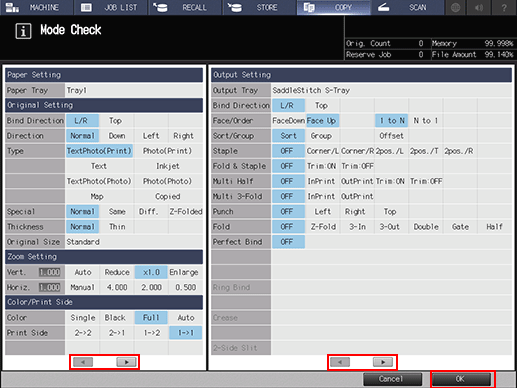Go to previous page in left panel
Image resolution: width=517 pixels, height=388 pixels.
83,362
